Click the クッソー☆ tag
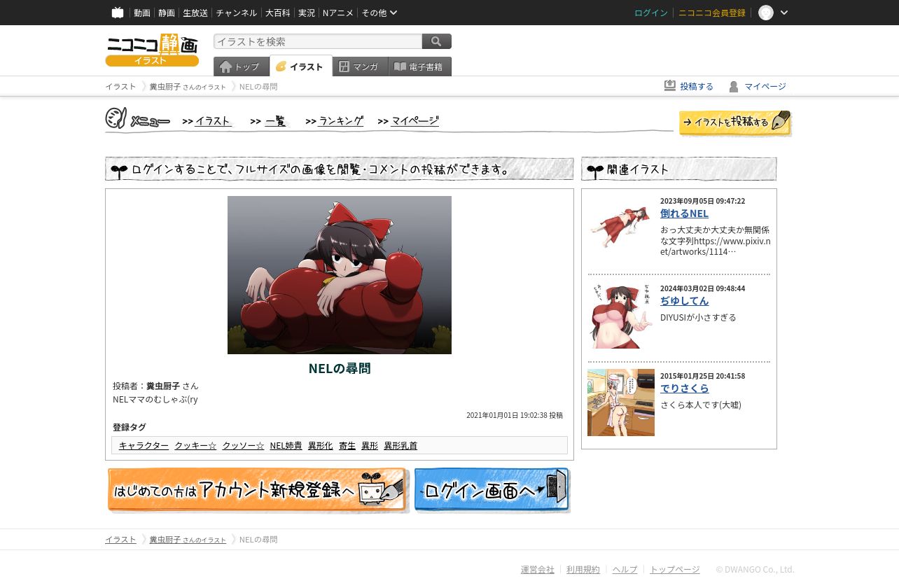This screenshot has width=899, height=588. (x=243, y=446)
